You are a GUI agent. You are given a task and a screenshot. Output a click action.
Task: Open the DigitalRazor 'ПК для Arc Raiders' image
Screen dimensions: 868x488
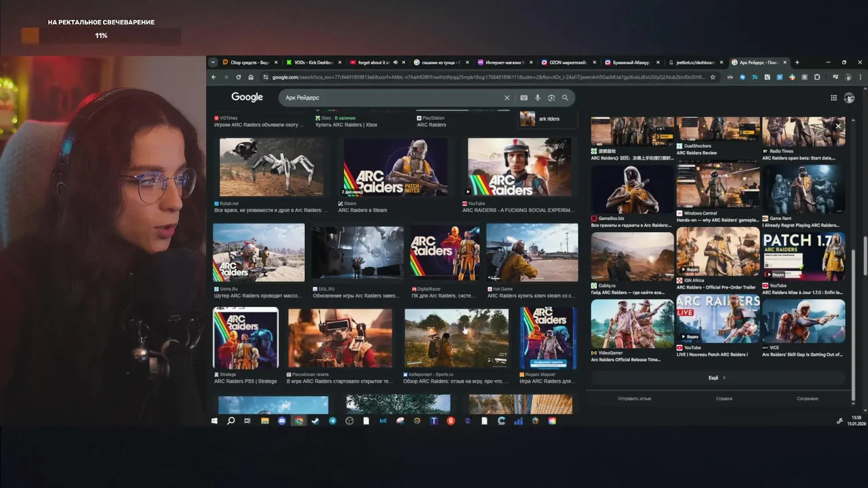point(446,252)
